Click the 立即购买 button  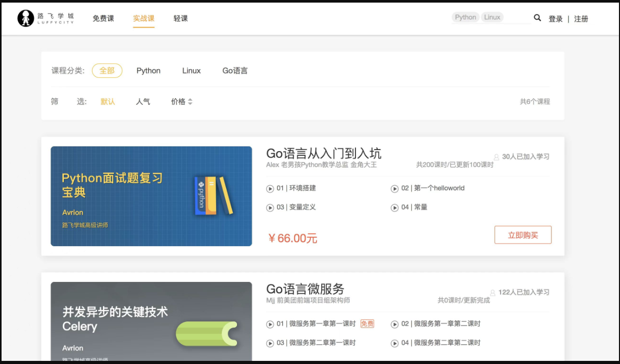(x=523, y=235)
